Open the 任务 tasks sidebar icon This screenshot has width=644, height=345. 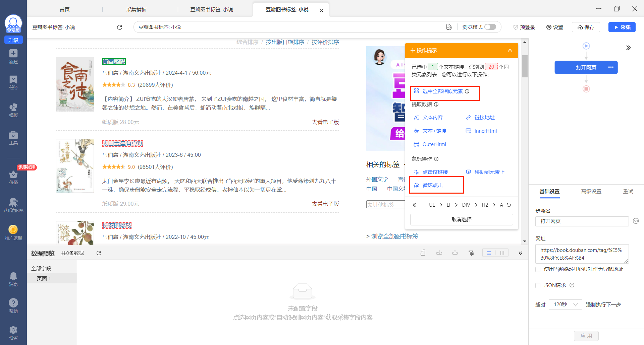(13, 83)
